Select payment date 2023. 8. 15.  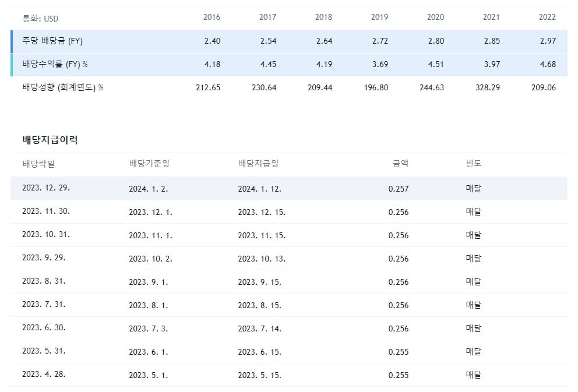(260, 305)
